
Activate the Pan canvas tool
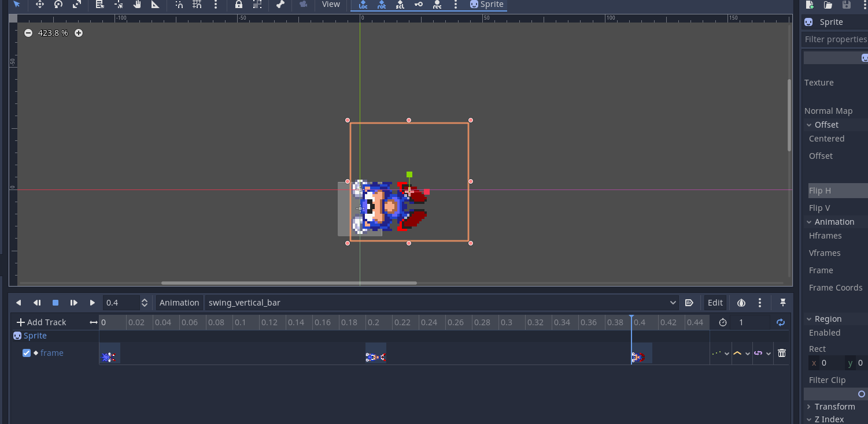(137, 5)
